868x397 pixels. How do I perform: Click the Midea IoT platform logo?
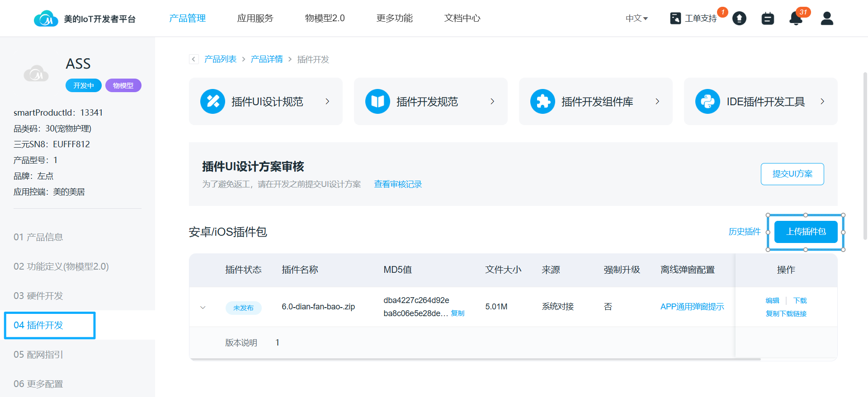(x=46, y=19)
